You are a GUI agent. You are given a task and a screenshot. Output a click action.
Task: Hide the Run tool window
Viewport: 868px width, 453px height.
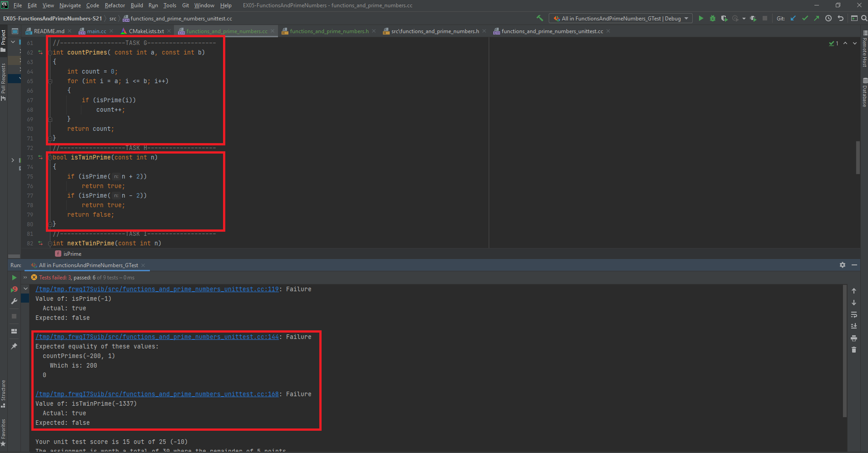point(854,265)
